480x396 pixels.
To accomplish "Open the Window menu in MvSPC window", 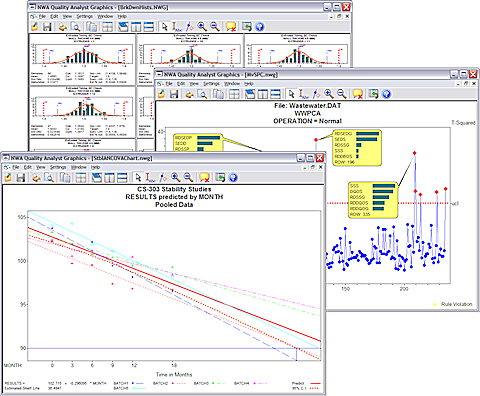I will tap(232, 84).
